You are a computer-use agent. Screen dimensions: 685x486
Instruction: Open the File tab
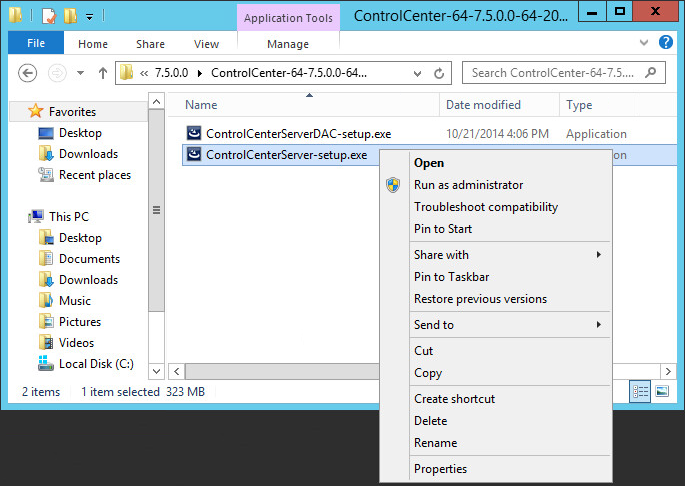(36, 43)
